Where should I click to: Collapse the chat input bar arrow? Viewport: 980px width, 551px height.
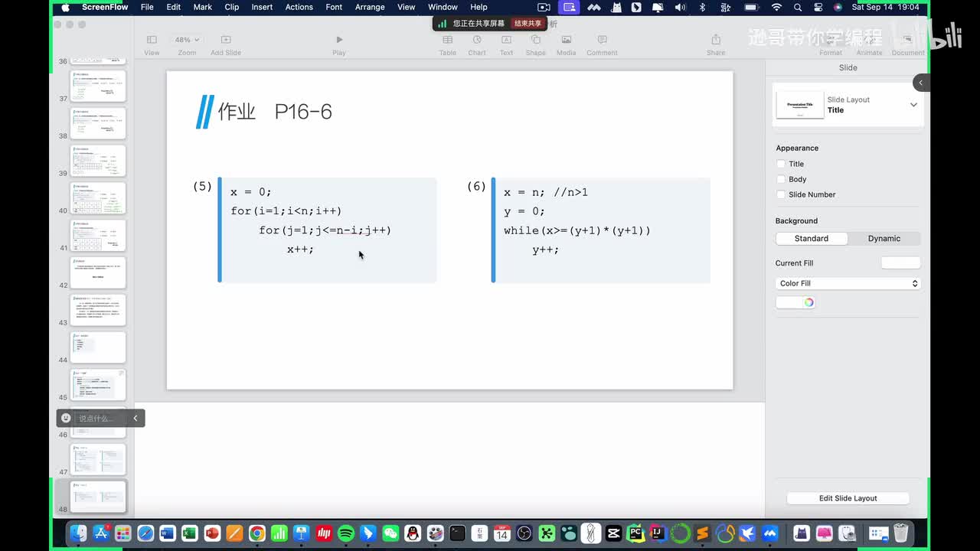[136, 418]
